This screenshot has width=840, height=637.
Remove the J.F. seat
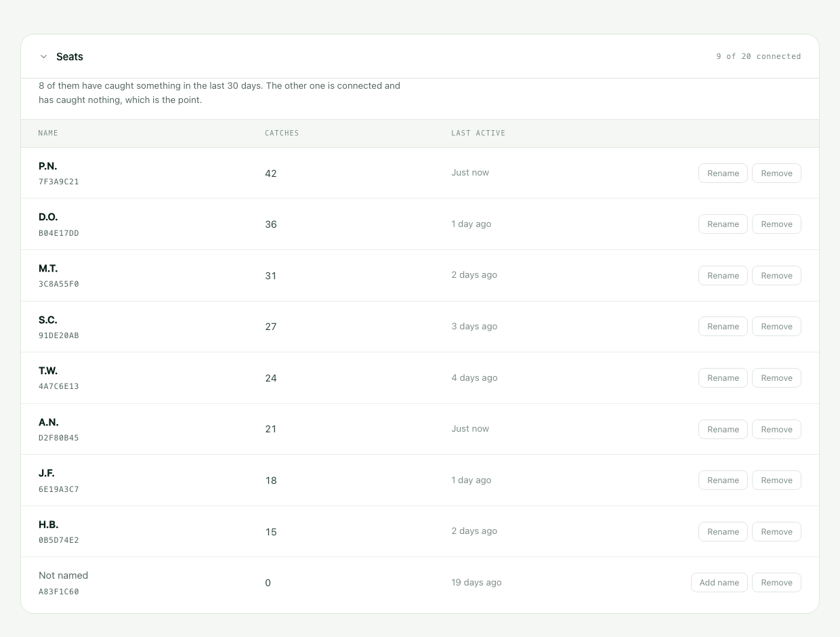pos(776,480)
